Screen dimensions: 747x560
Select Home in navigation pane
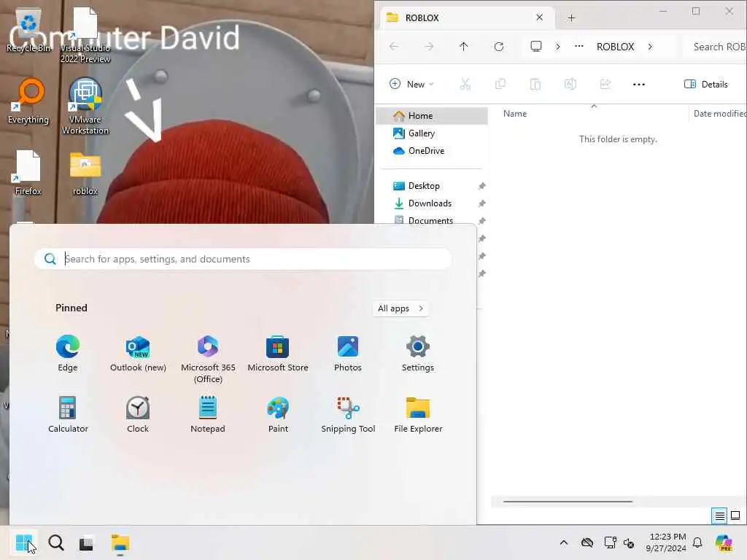[x=432, y=116]
